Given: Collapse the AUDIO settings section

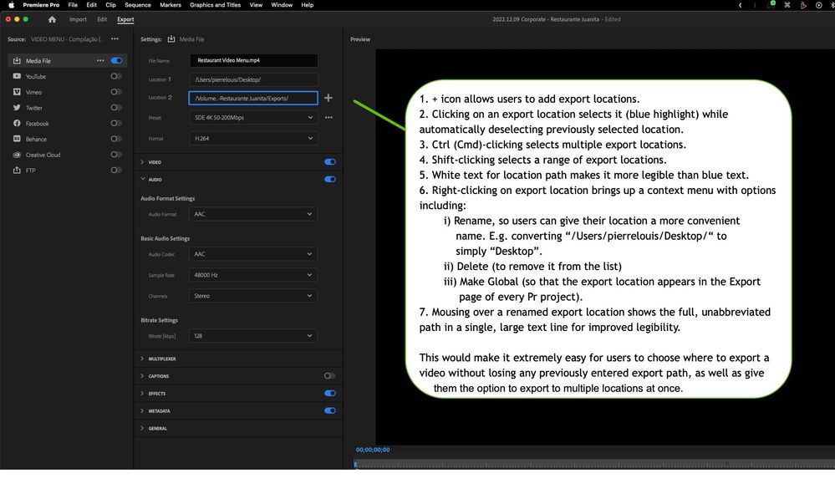Looking at the screenshot, I should (x=142, y=180).
